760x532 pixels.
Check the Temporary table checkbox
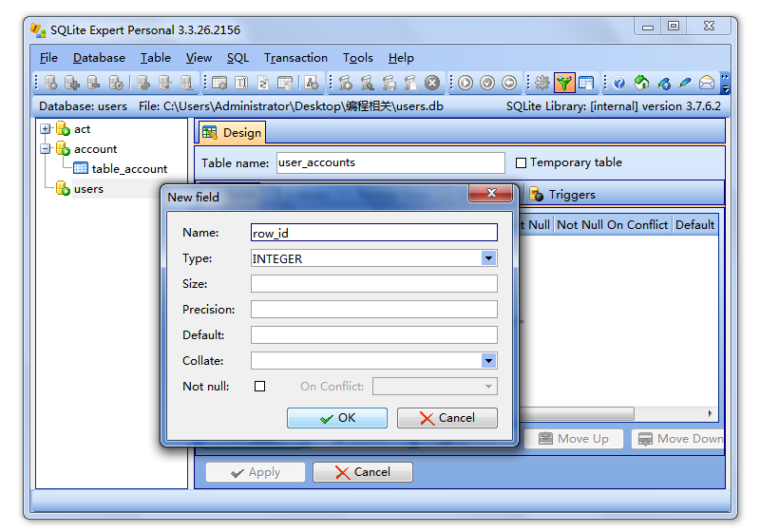[x=521, y=162]
